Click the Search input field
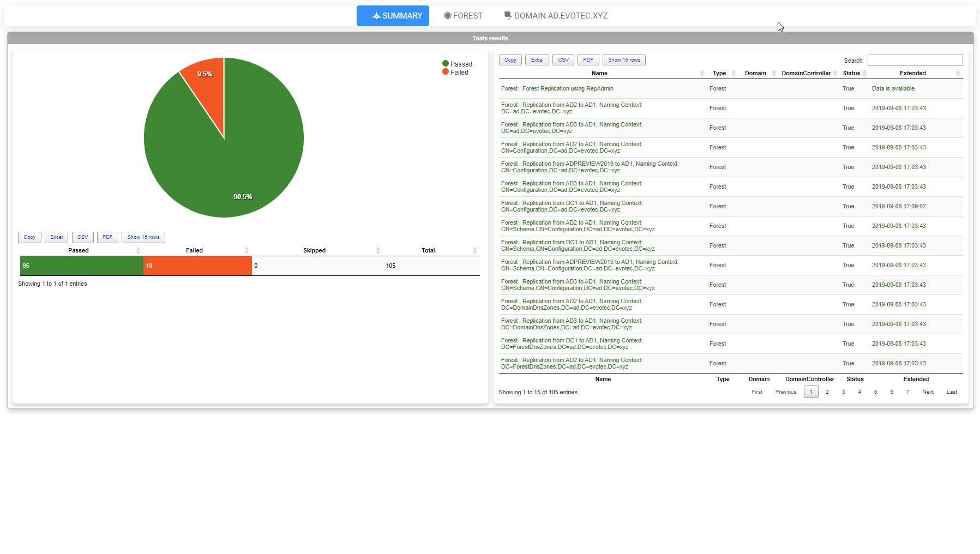This screenshot has height=554, width=980. tap(915, 61)
